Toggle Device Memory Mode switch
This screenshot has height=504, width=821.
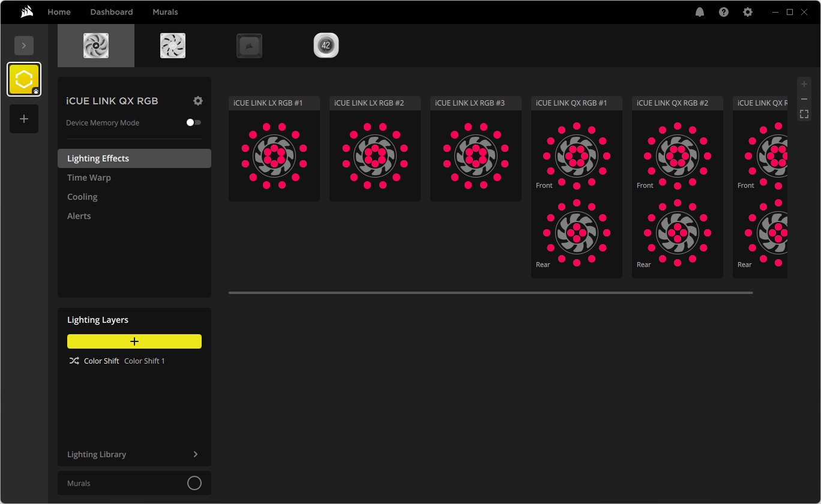pyautogui.click(x=194, y=122)
